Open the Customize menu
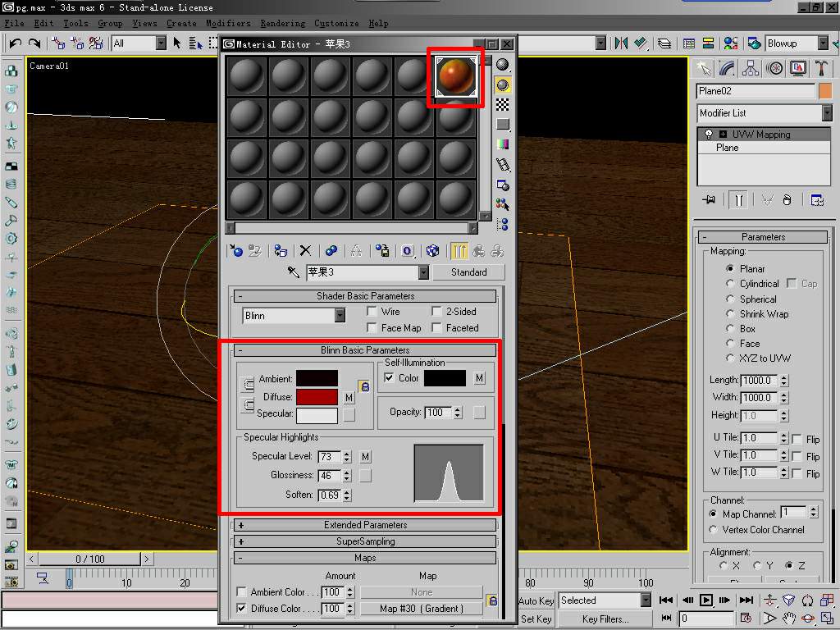This screenshot has width=840, height=630. pyautogui.click(x=336, y=23)
